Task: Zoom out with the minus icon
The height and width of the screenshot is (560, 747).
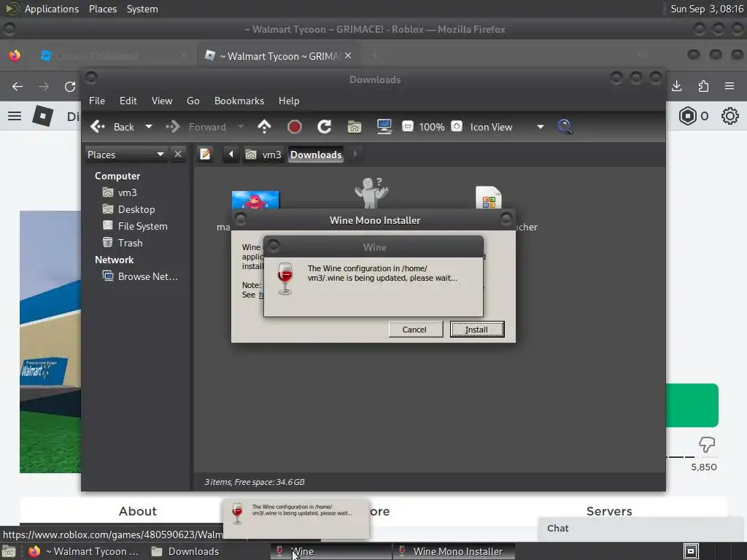Action: 407,126
